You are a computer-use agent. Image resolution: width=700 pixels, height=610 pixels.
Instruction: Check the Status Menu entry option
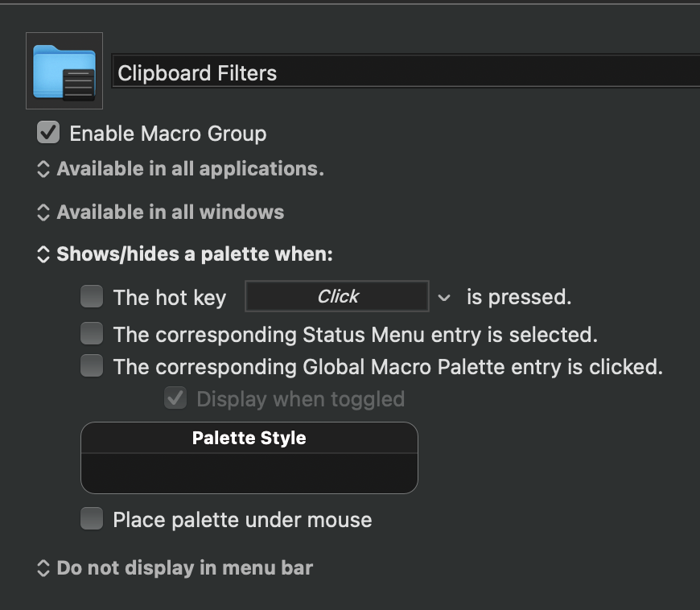[x=92, y=334]
